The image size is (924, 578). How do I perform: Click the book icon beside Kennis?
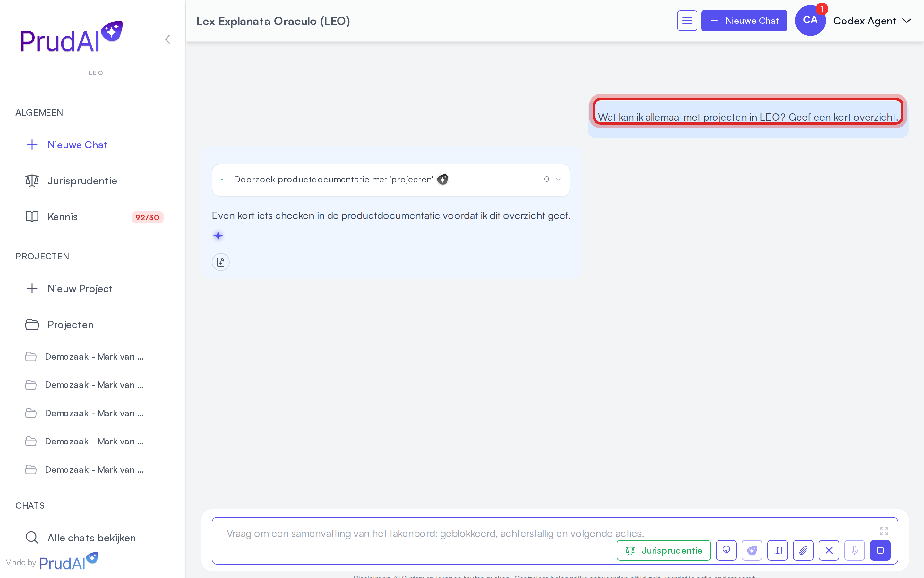32,216
